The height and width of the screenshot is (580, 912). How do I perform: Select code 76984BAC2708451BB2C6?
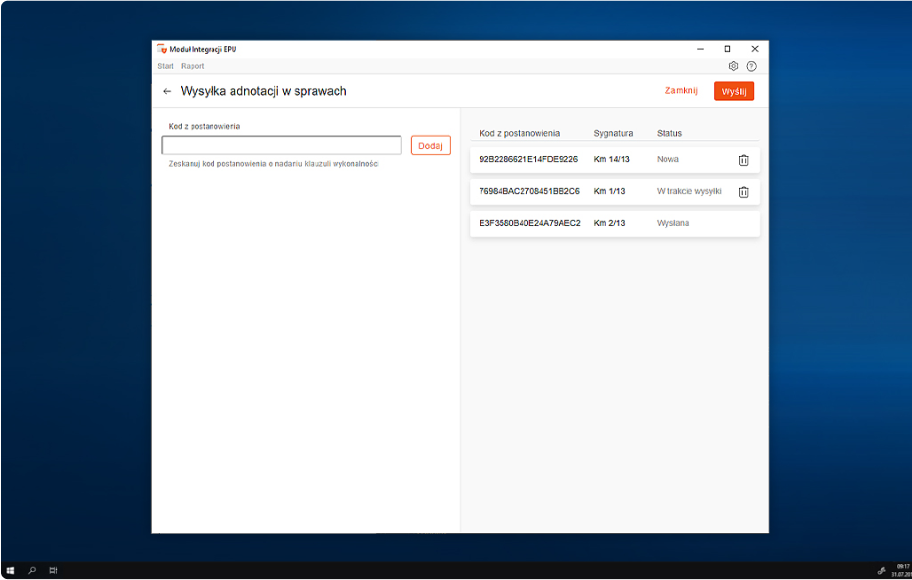pos(529,191)
